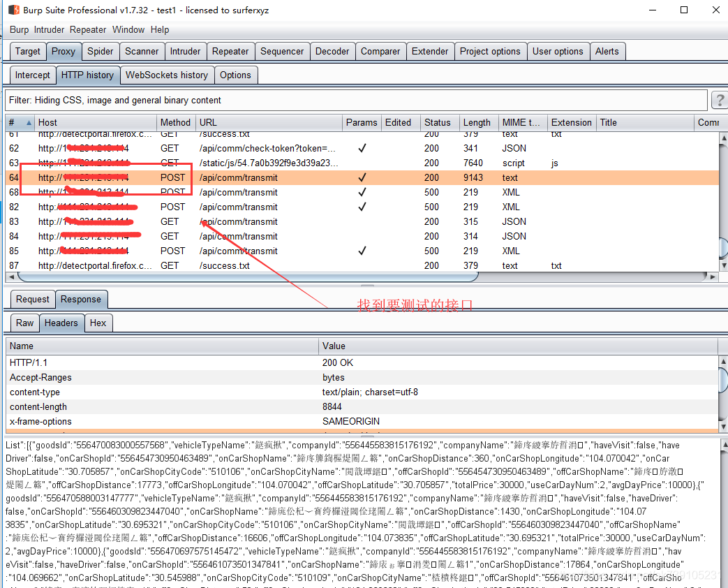Go to the Repeater tool tab
Image resolution: width=728 pixels, height=588 pixels.
[x=230, y=51]
